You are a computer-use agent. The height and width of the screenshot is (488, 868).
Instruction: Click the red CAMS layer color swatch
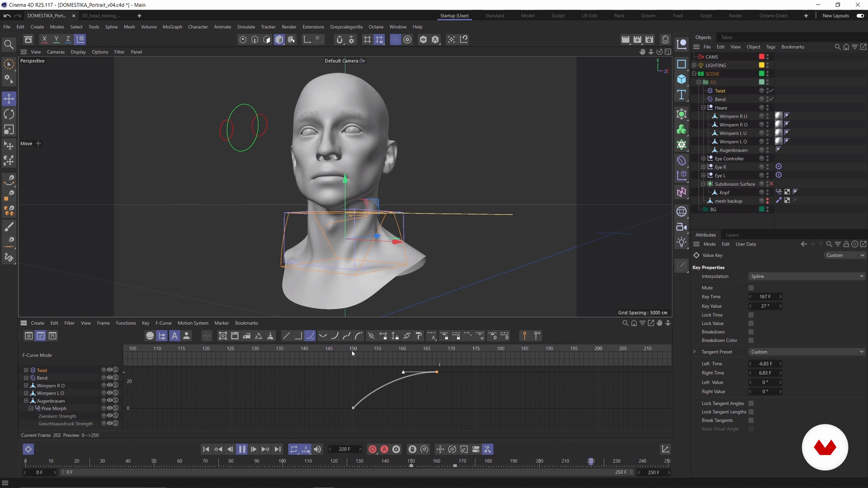(761, 56)
